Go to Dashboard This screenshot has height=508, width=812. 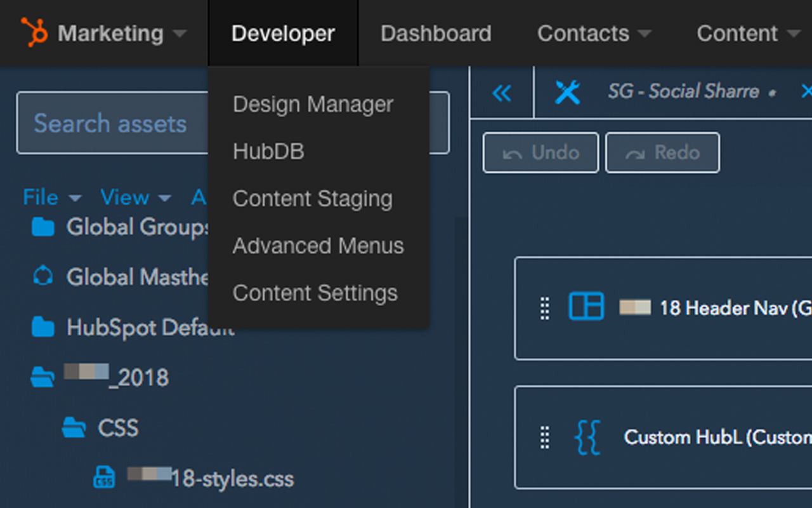click(x=436, y=33)
